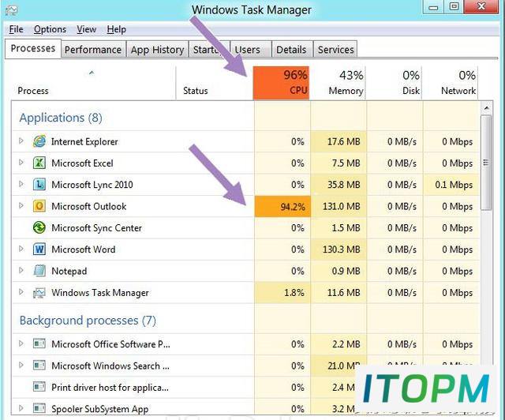Click the Task Manager title bar icon
Image resolution: width=505 pixels, height=420 pixels.
pos(11,9)
